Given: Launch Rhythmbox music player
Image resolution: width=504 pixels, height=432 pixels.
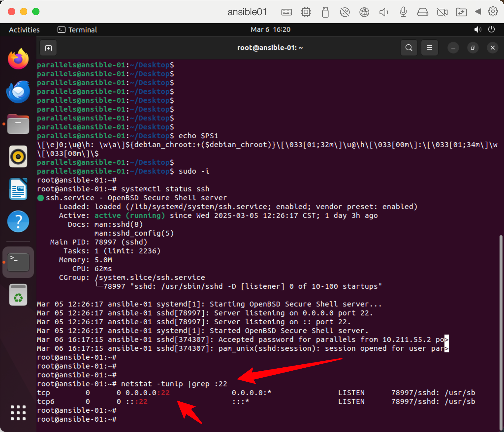Looking at the screenshot, I should (18, 157).
